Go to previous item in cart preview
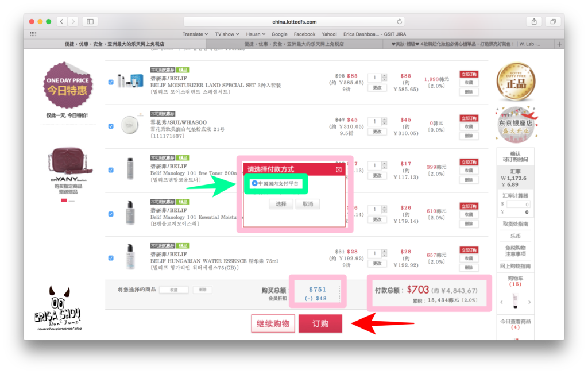Screen dimensions: 588x374 tap(502, 302)
